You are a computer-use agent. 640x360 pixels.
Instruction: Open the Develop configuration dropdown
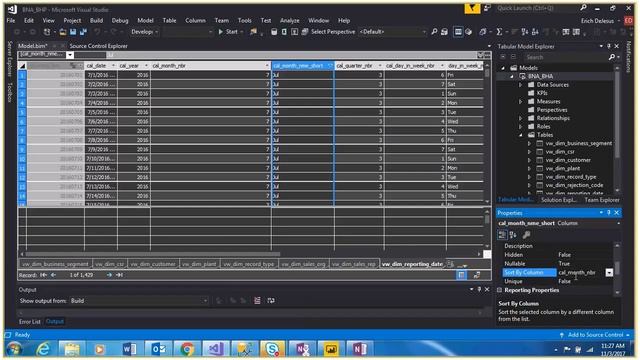pyautogui.click(x=144, y=32)
